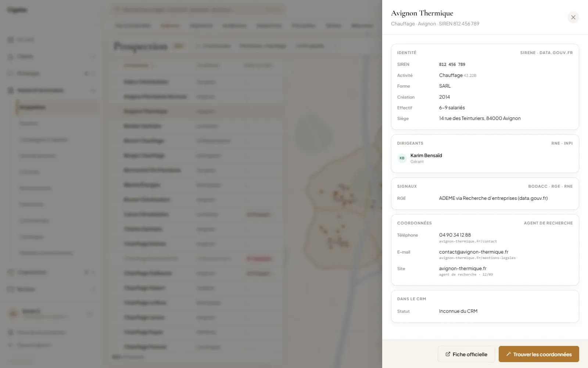Screen dimensions: 588x368
Task: Open source avignon-thermique.fr/contact
Action: pyautogui.click(x=468, y=241)
